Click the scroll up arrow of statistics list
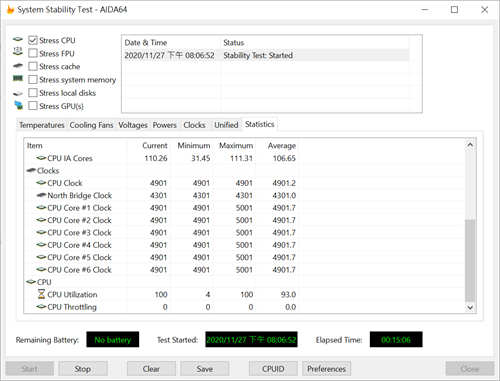Screen dimensions: 500x381 click(x=470, y=145)
